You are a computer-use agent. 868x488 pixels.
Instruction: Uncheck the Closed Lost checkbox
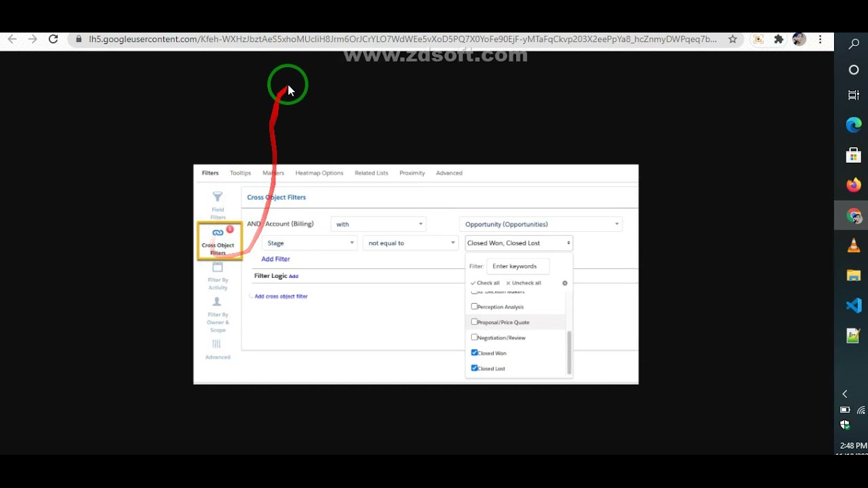474,368
